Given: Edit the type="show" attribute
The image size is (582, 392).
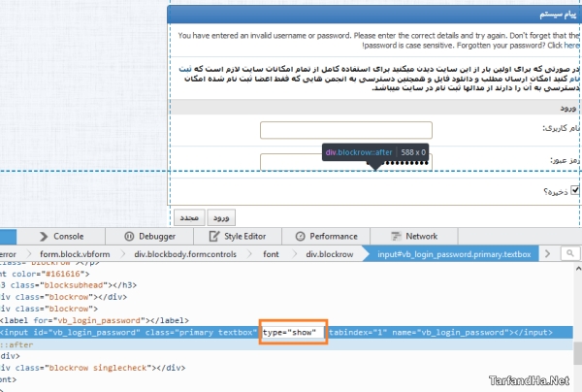Looking at the screenshot, I should [289, 332].
